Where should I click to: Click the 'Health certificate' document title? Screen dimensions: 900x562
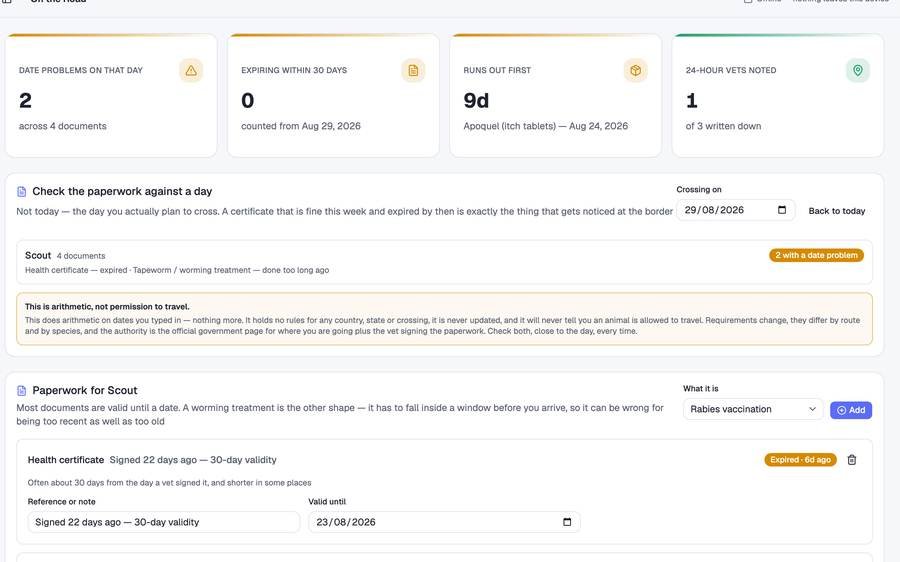pos(66,460)
